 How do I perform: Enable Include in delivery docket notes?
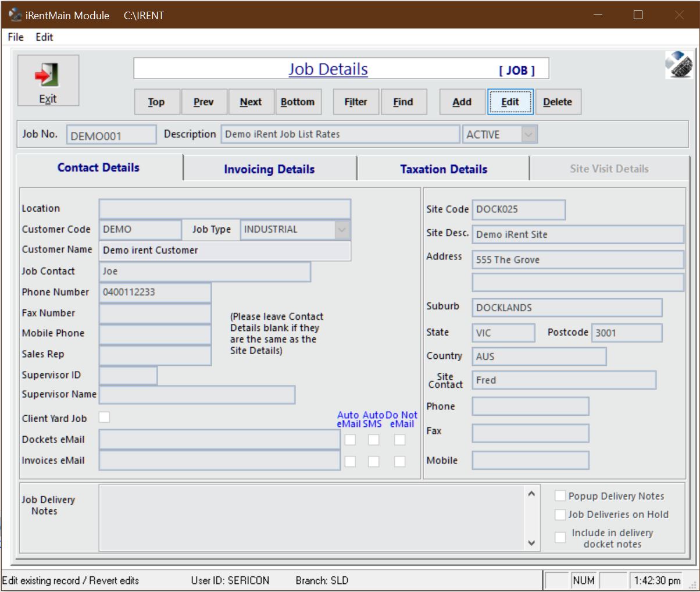pyautogui.click(x=560, y=537)
